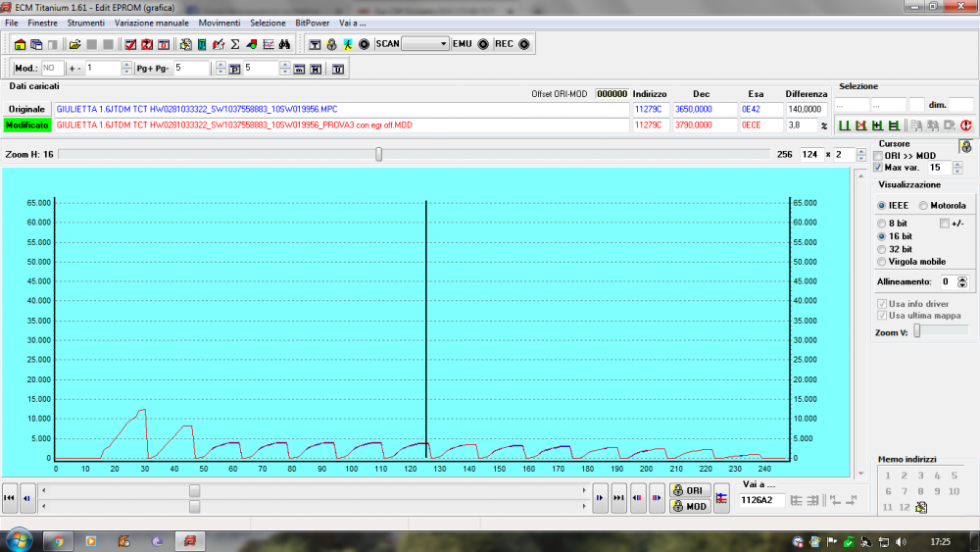Click the boxed T text icon
This screenshot has width=980, height=552.
[315, 44]
